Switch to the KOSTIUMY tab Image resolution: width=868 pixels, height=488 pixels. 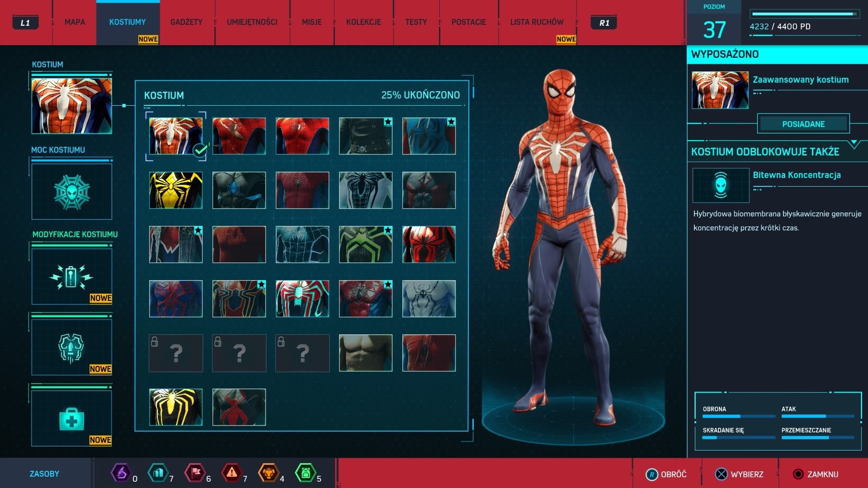click(127, 22)
